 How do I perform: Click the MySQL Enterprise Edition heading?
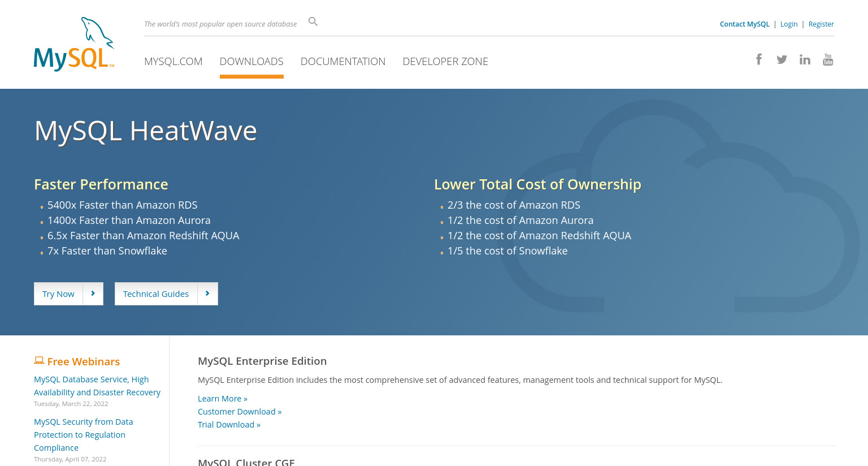pos(262,361)
